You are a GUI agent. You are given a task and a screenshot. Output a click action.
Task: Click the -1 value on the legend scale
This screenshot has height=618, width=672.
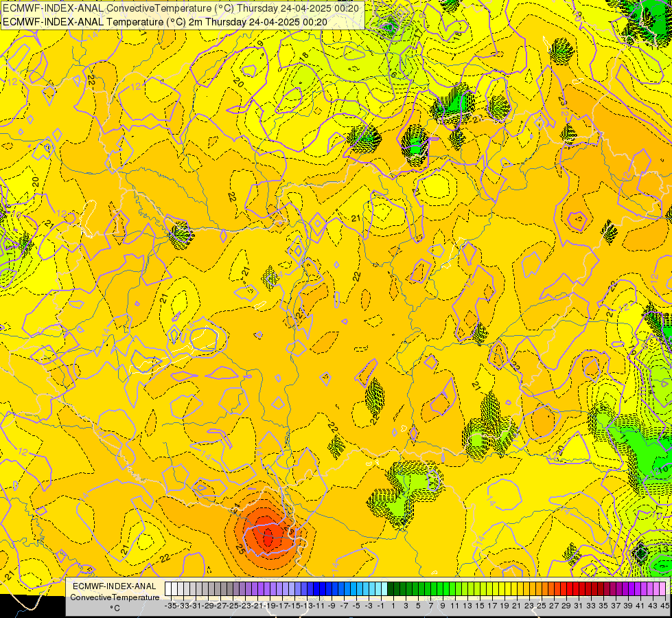[380, 606]
